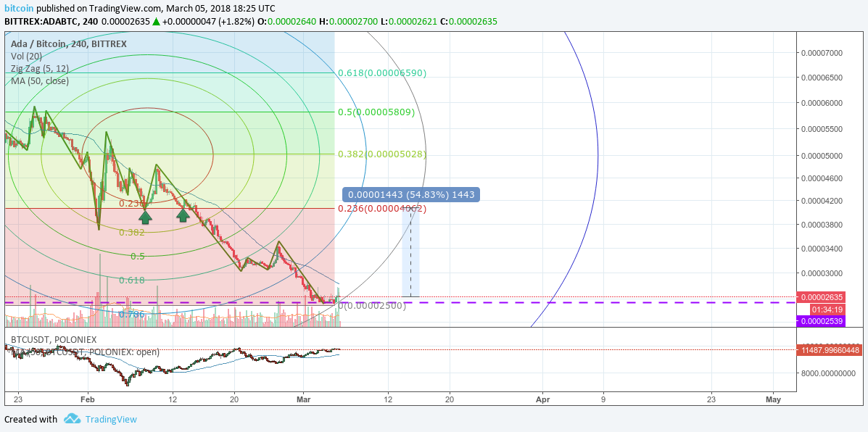
Task: Click the TradingView cloud logo icon
Action: click(x=72, y=419)
